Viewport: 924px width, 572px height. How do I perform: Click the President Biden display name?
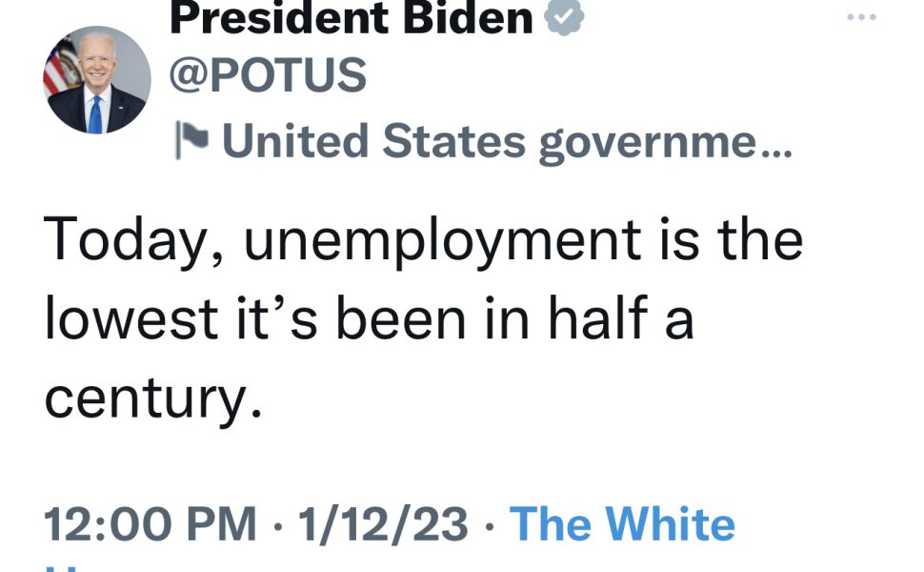[x=352, y=16]
